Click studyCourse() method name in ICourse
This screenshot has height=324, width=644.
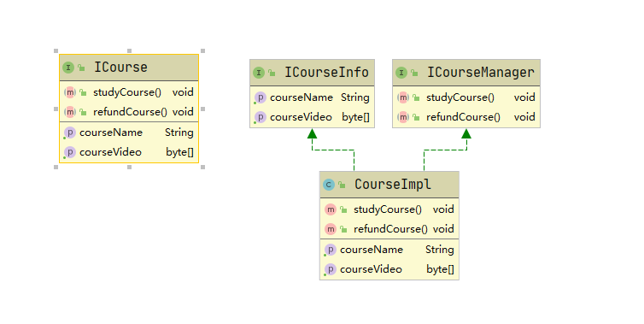click(127, 92)
